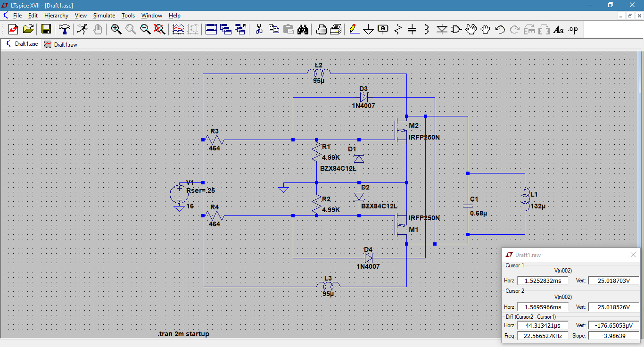Screen dimensions: 644x347
Task: Place a capacitor tool icon
Action: coord(412,29)
